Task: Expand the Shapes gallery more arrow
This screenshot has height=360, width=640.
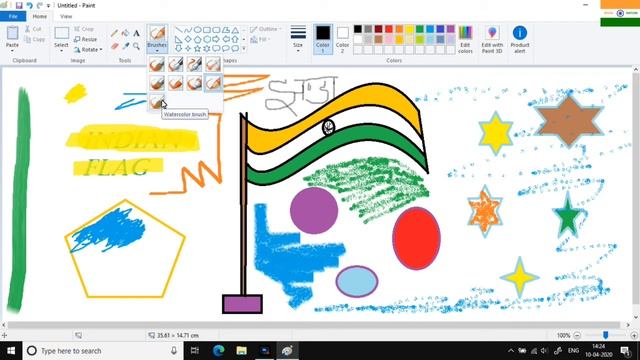Action: (x=244, y=49)
